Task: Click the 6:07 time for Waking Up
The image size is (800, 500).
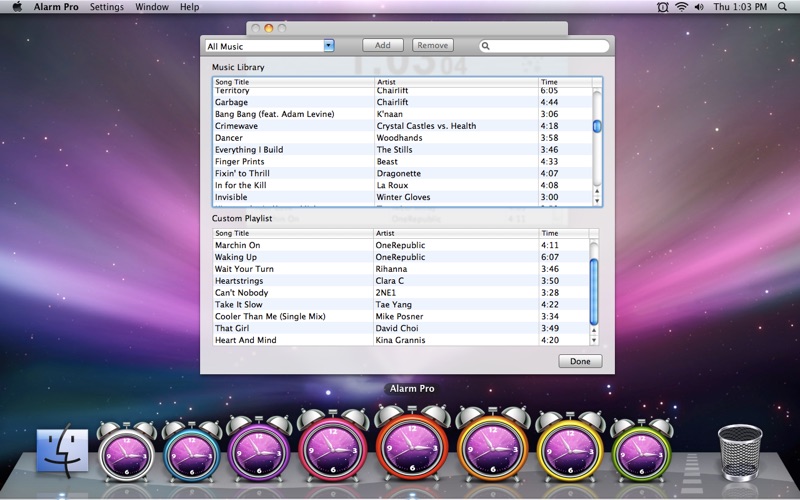Action: [x=550, y=257]
